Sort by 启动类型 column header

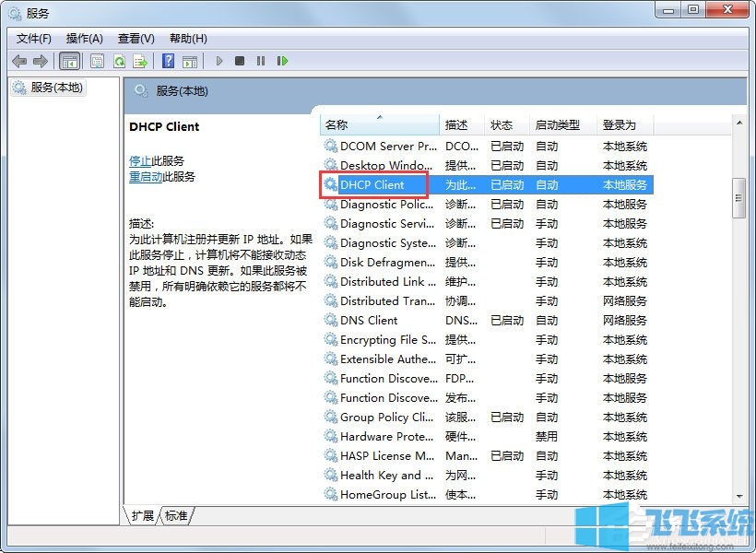pyautogui.click(x=558, y=124)
